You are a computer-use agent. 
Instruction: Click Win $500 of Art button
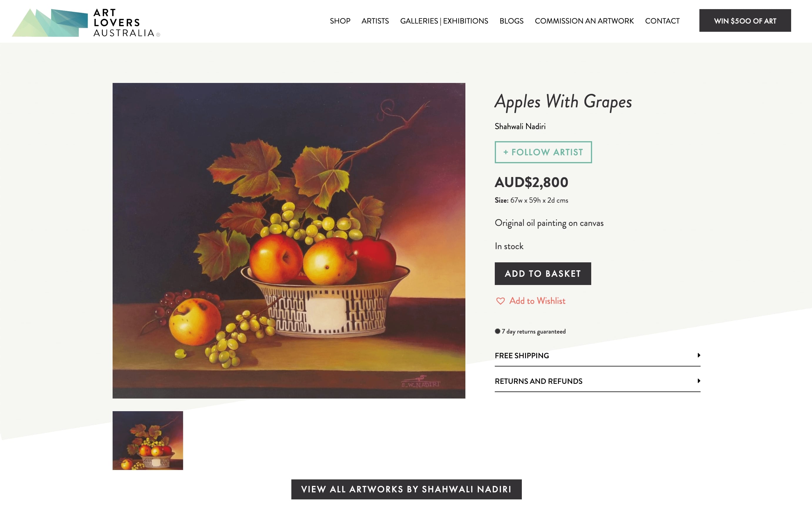(745, 21)
